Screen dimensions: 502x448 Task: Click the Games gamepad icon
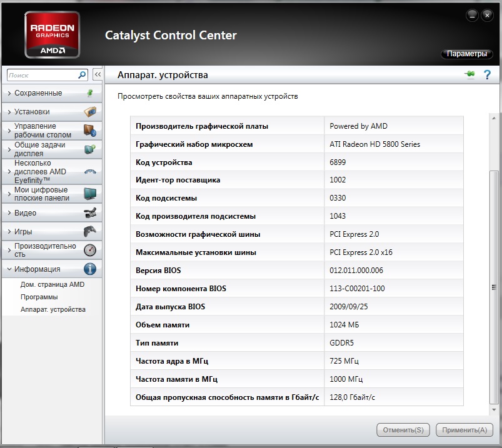(90, 232)
